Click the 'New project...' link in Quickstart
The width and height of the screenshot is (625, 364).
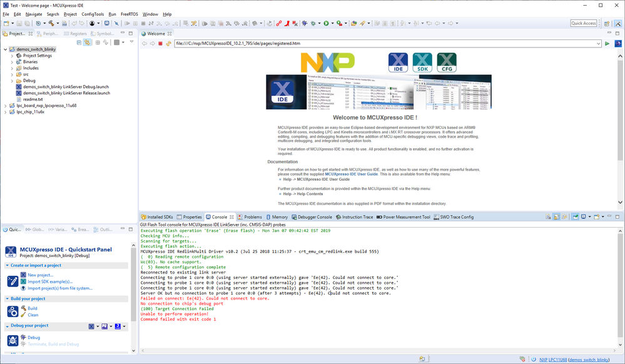click(40, 275)
